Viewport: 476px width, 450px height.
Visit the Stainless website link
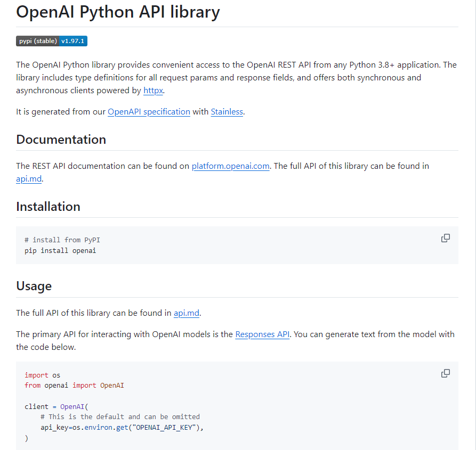pyautogui.click(x=227, y=112)
